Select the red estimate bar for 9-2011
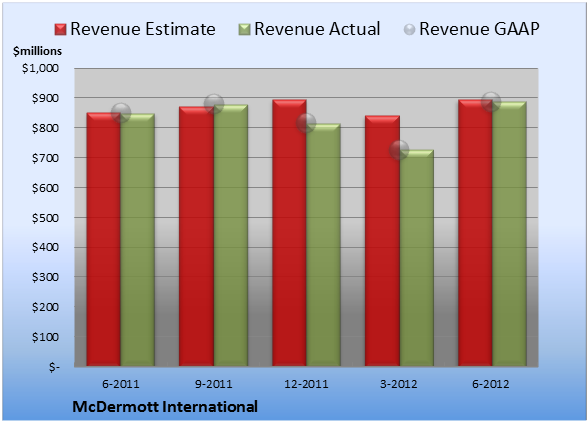The image size is (588, 422). coord(196,236)
